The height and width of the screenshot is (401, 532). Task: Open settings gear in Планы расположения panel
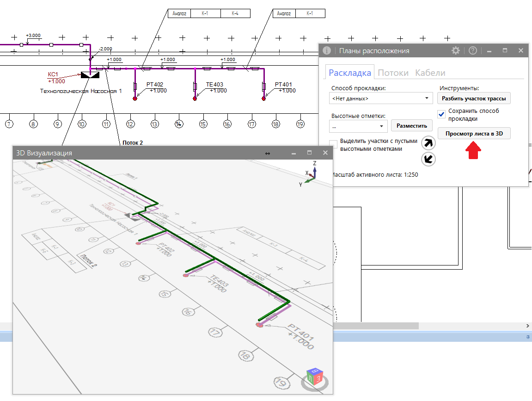point(456,51)
